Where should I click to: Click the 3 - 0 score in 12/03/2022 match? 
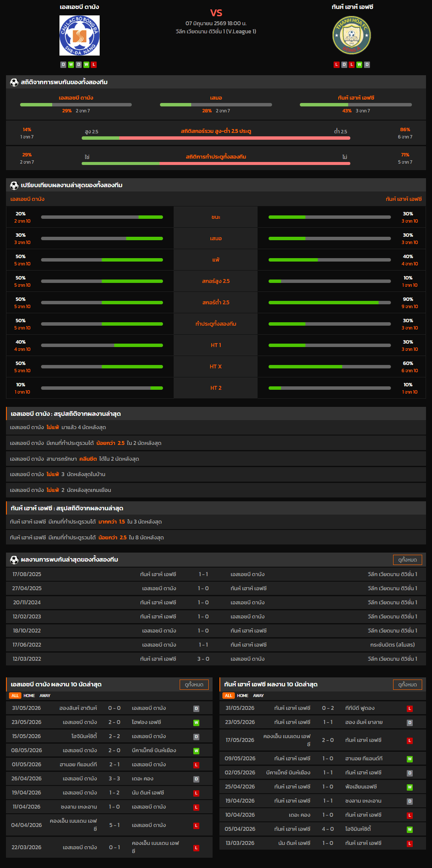203,659
